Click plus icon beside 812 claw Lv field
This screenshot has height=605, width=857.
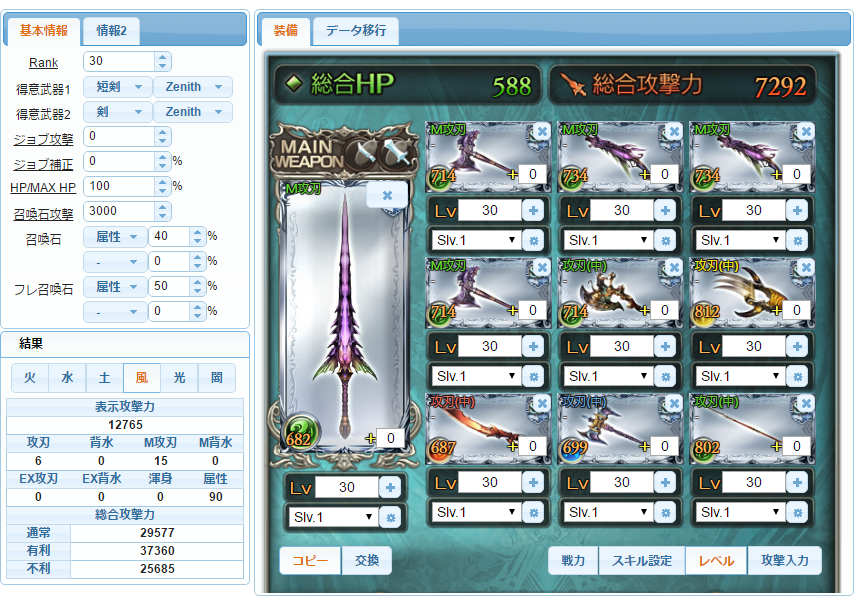tap(797, 346)
